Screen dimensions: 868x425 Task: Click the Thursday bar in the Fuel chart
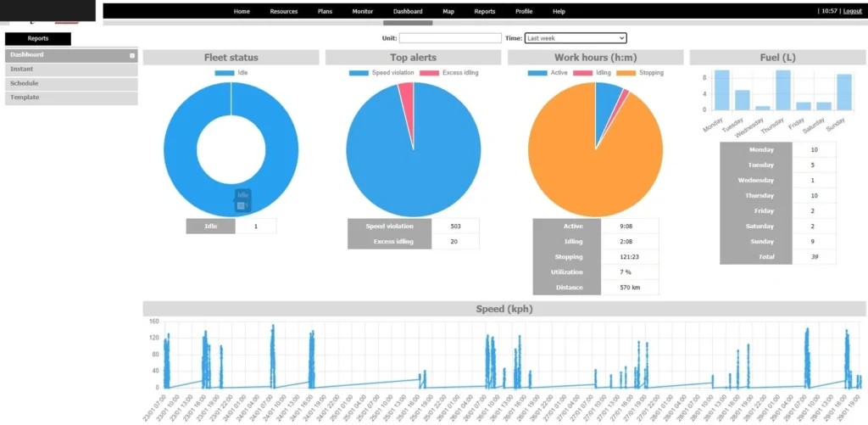point(782,90)
